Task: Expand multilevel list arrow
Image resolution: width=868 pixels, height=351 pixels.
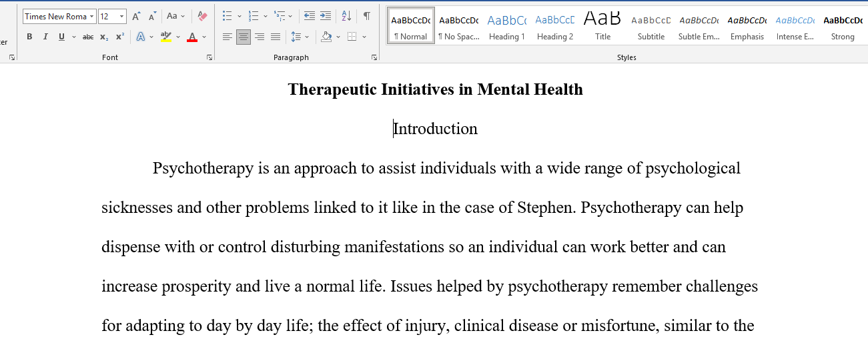Action: (292, 16)
